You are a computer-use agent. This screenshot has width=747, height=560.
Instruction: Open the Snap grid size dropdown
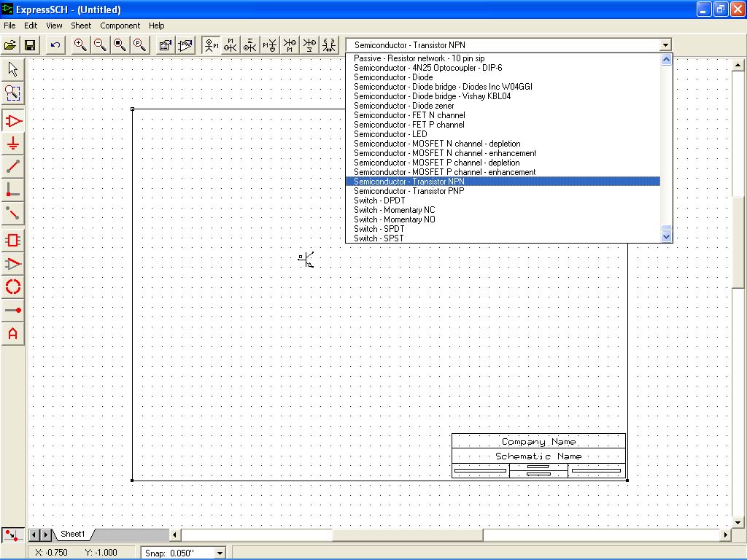(x=220, y=553)
